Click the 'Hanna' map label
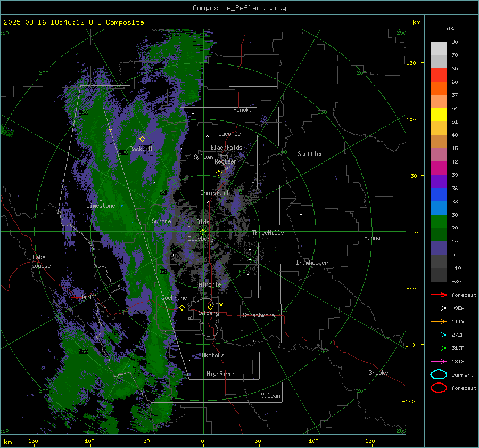 coord(372,238)
